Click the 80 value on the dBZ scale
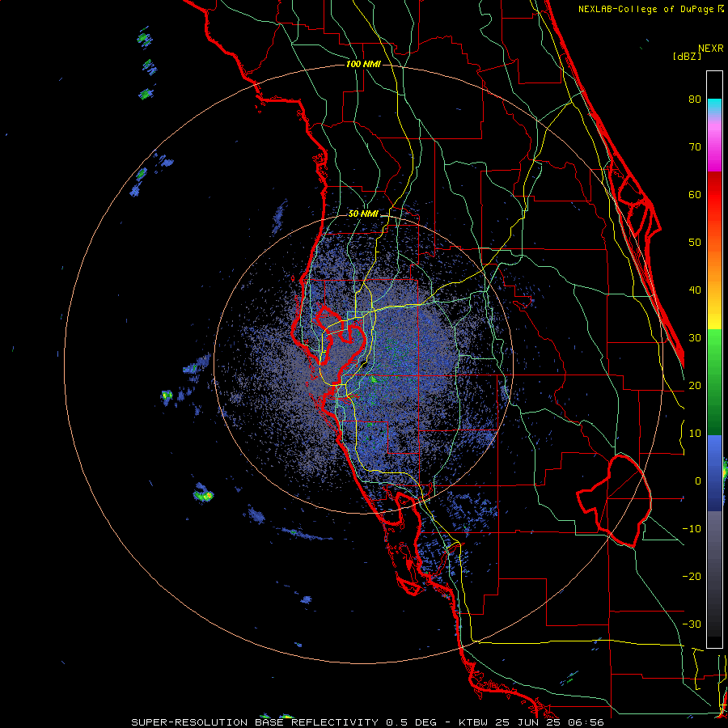 tap(695, 99)
